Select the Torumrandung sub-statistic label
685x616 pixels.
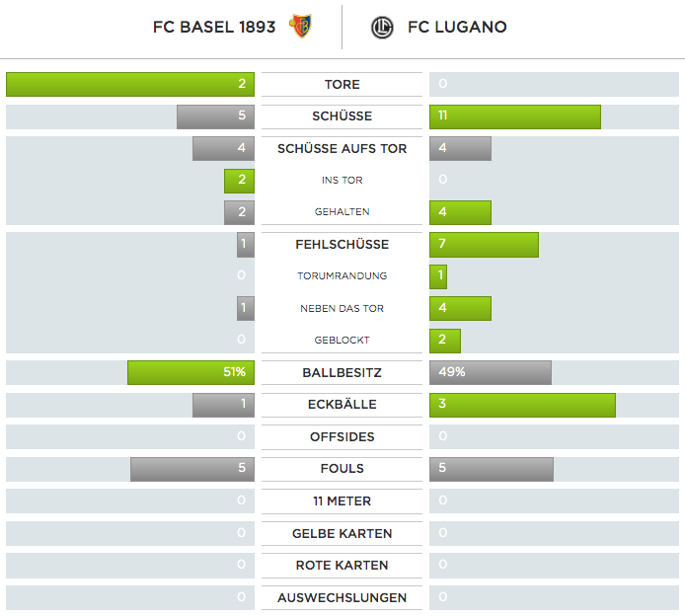342,276
